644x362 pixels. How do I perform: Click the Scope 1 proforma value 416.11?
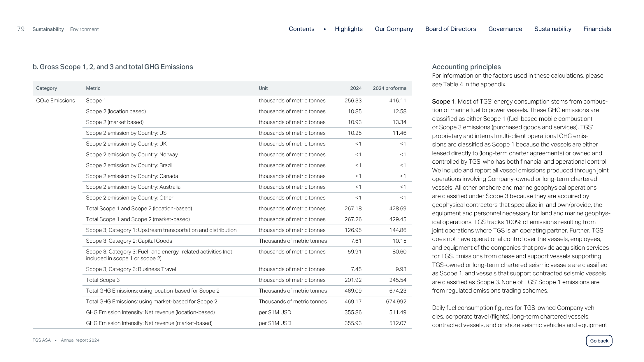398,101
